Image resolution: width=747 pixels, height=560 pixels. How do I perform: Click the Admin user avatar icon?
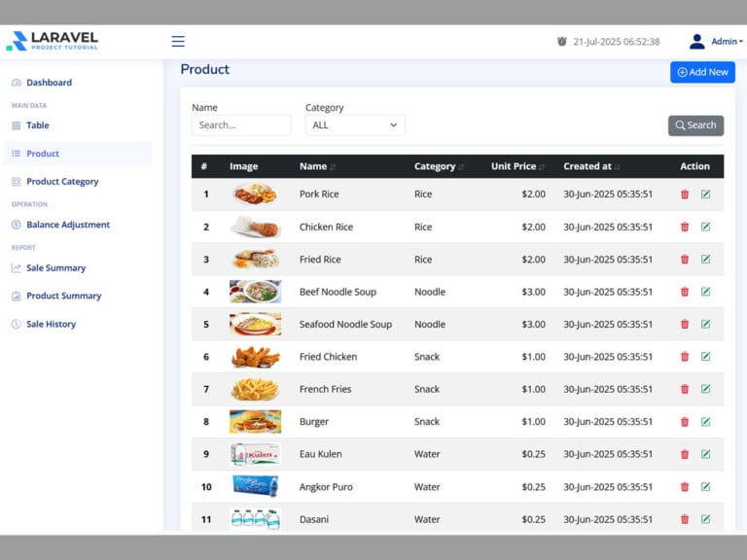coord(696,42)
